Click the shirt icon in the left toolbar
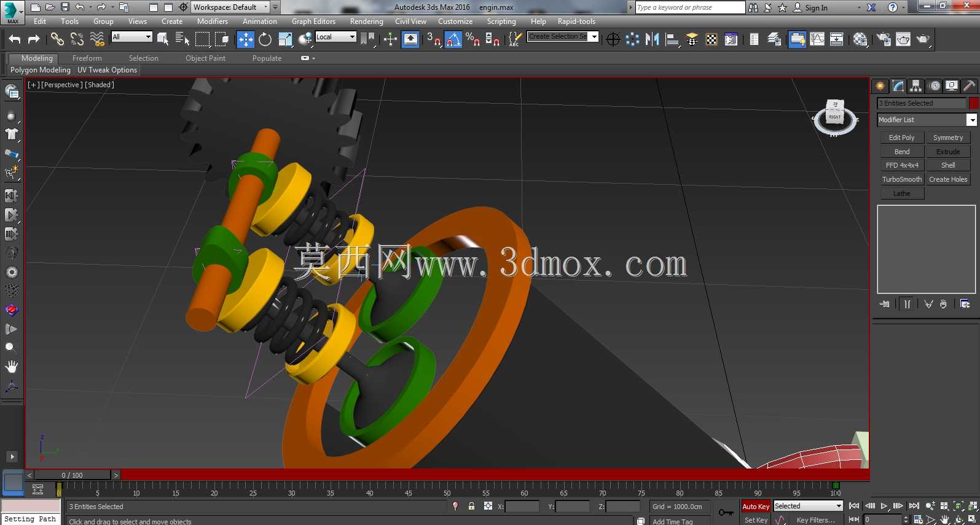980x525 pixels. (x=12, y=134)
